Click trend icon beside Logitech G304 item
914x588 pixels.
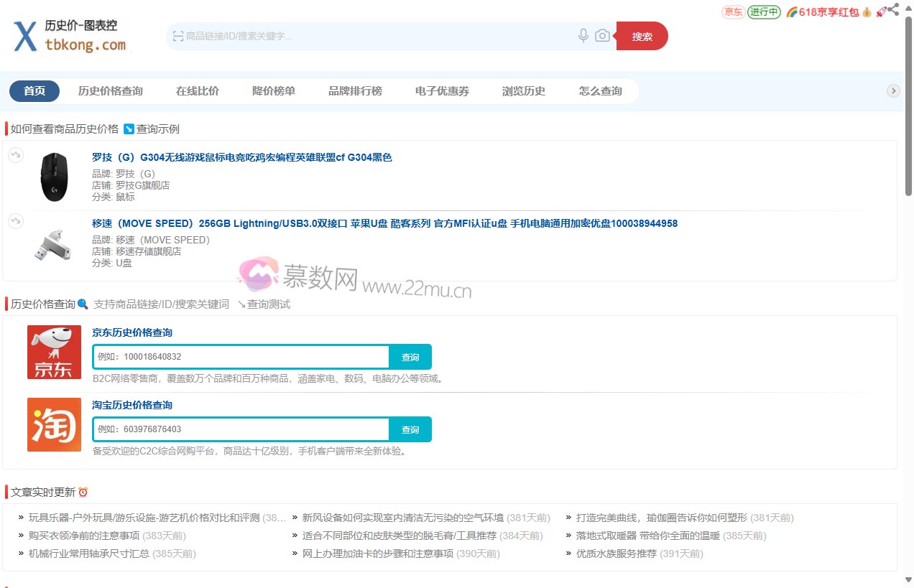pos(16,155)
